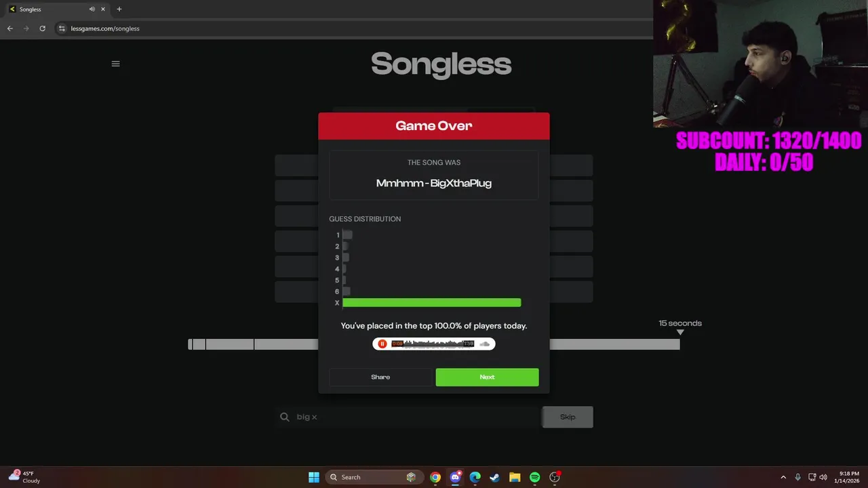Open the Songless hamburger menu

point(115,64)
